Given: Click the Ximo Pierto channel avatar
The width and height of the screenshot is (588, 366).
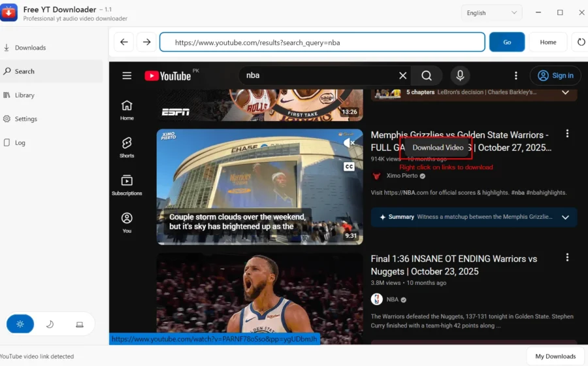Looking at the screenshot, I should 376,176.
